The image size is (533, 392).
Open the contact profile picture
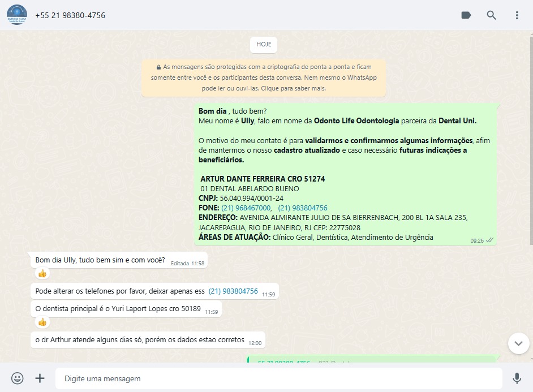[17, 15]
